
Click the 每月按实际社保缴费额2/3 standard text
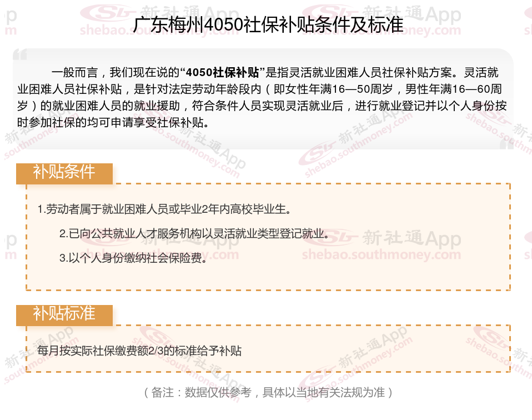point(139,351)
